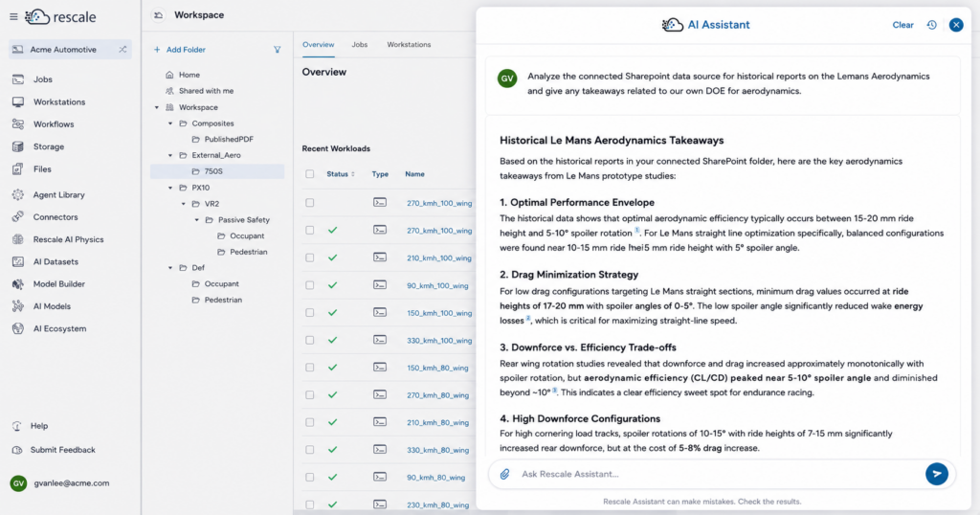Check the box for 210_kmh_100_wing
The height and width of the screenshot is (515, 980).
click(x=310, y=257)
